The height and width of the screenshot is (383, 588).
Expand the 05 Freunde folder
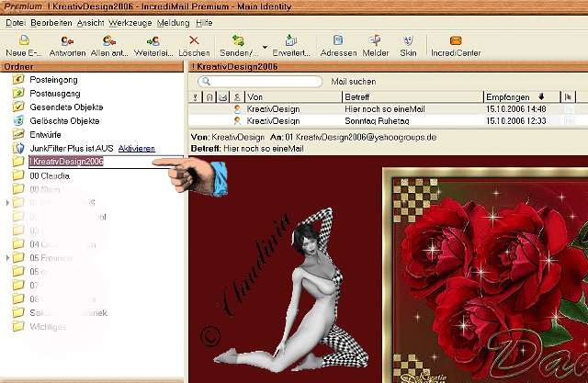pos(7,258)
